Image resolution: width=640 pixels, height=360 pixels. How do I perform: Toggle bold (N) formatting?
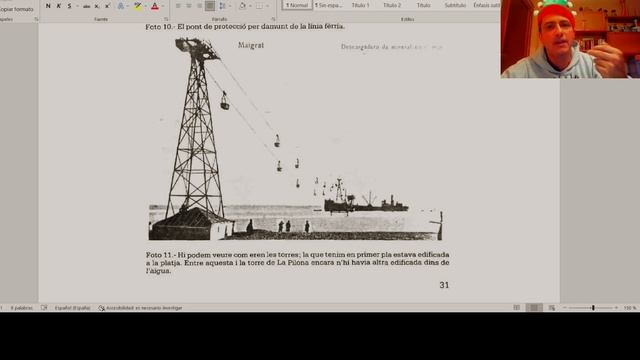(48, 6)
